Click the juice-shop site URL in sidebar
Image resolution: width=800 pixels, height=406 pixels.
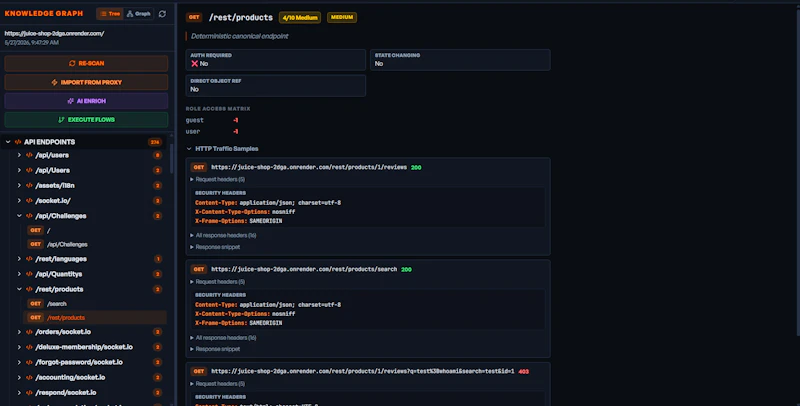pos(55,34)
